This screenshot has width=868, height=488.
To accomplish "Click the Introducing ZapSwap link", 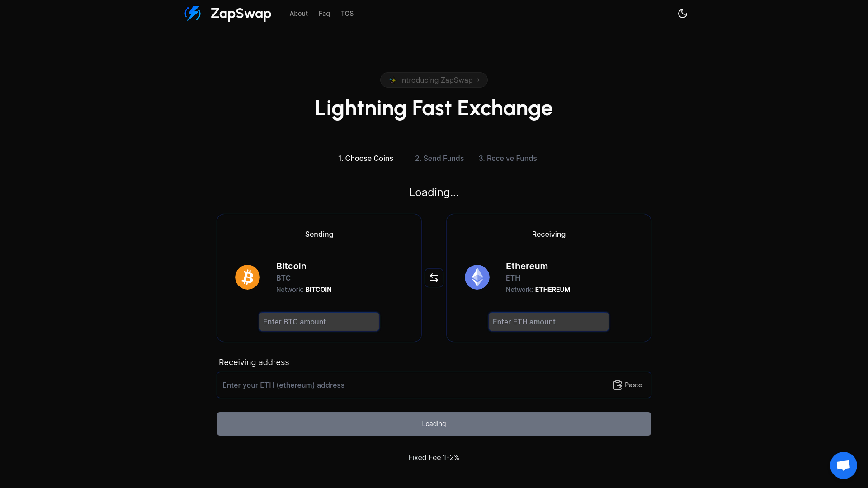I will [x=436, y=80].
